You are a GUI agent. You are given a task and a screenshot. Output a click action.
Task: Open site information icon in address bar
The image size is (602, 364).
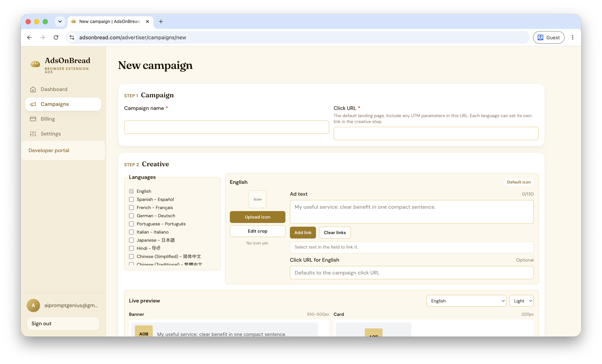(72, 37)
